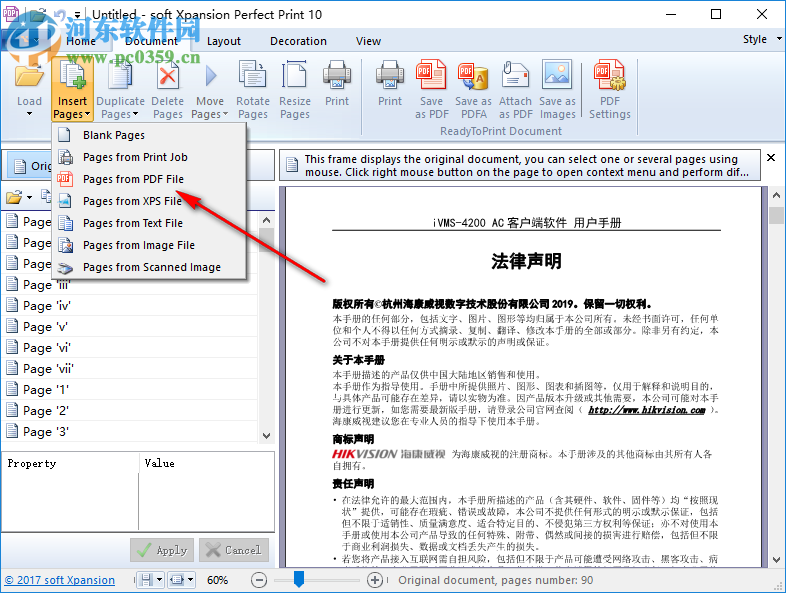Click Insert Pages ribbon button
The image size is (786, 593).
click(72, 89)
